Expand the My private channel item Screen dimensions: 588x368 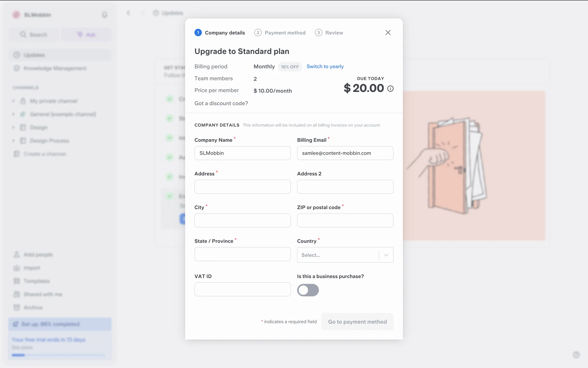13,101
